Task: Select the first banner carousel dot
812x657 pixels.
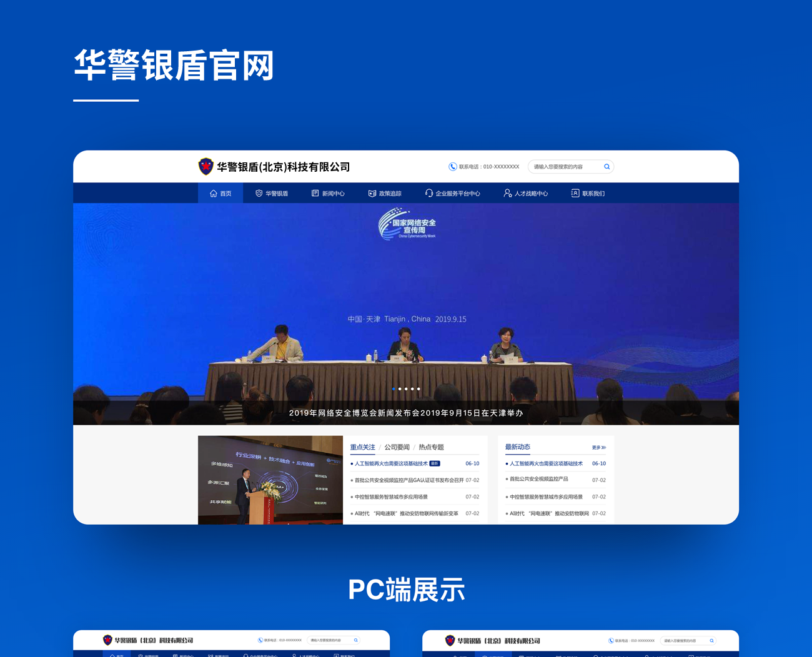Action: pos(394,389)
